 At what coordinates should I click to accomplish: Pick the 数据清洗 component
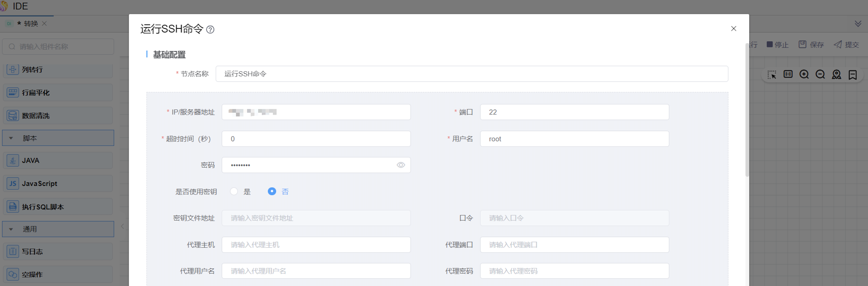pos(58,115)
